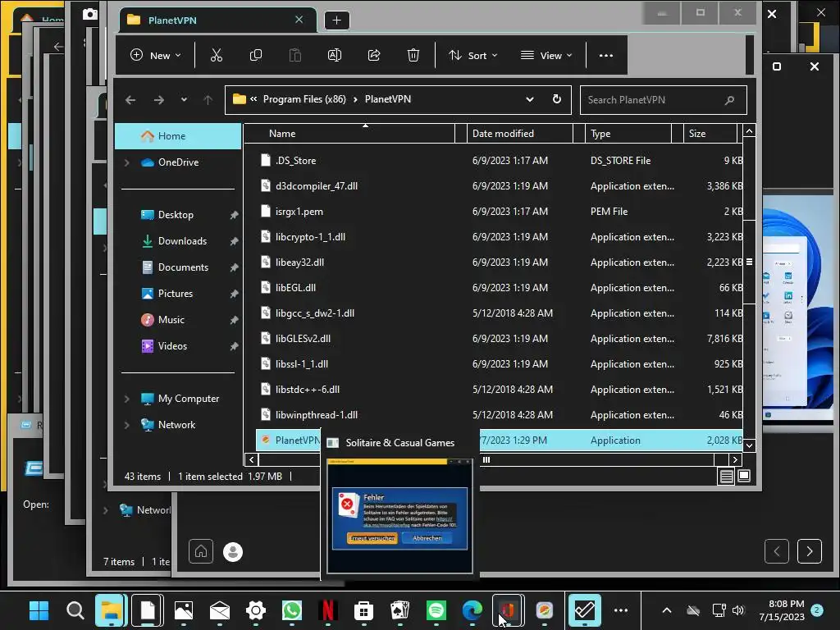The height and width of the screenshot is (630, 840).
Task: Open Windows Start menu
Action: (39, 610)
